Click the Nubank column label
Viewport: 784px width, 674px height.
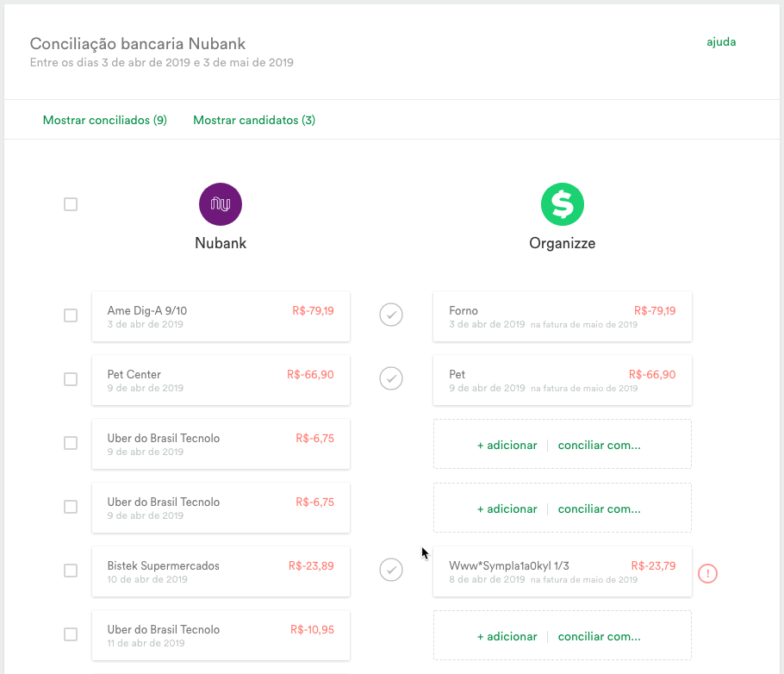coord(221,243)
